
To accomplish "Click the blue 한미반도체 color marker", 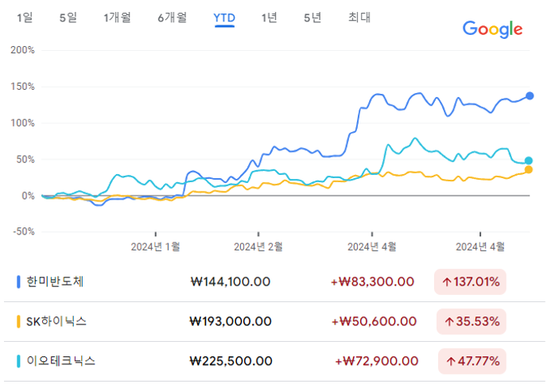I will click(x=18, y=281).
